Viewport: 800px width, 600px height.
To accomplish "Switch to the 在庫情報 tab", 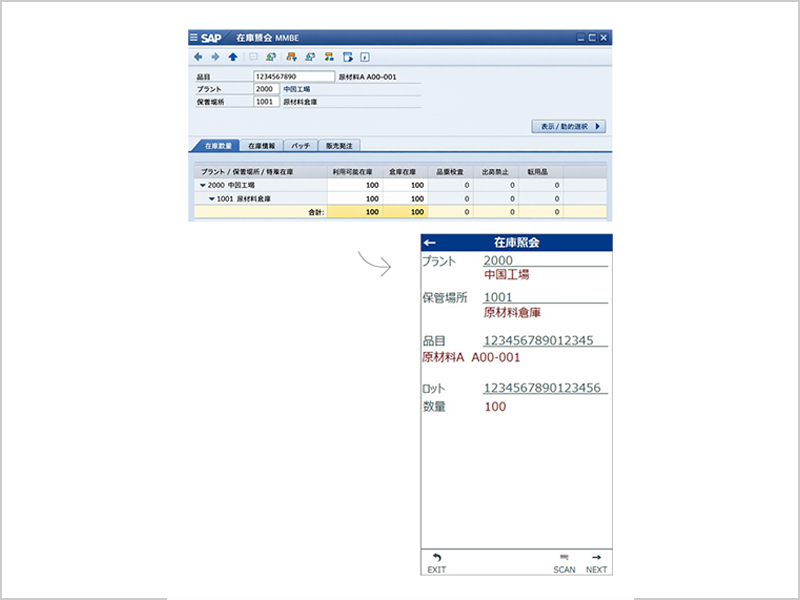I will point(262,145).
